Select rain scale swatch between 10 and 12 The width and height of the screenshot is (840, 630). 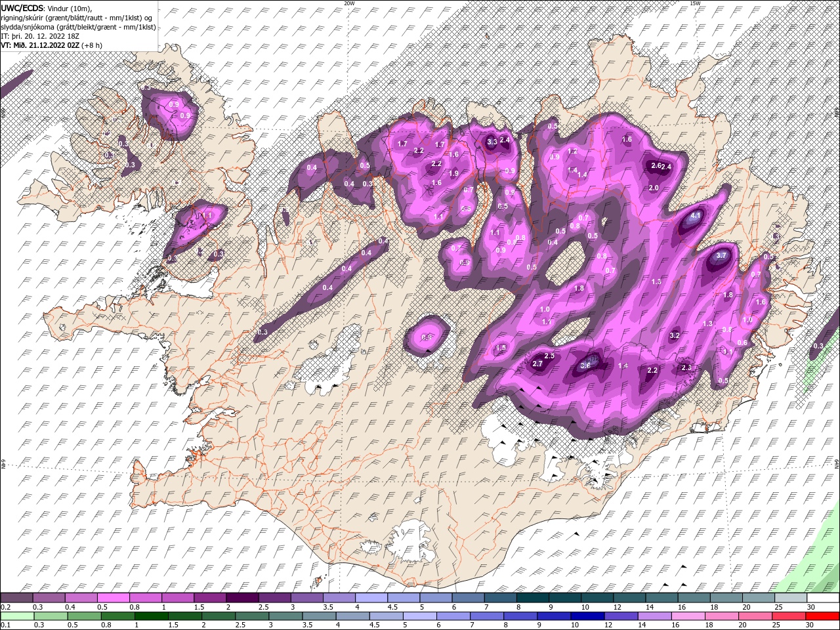click(x=587, y=616)
